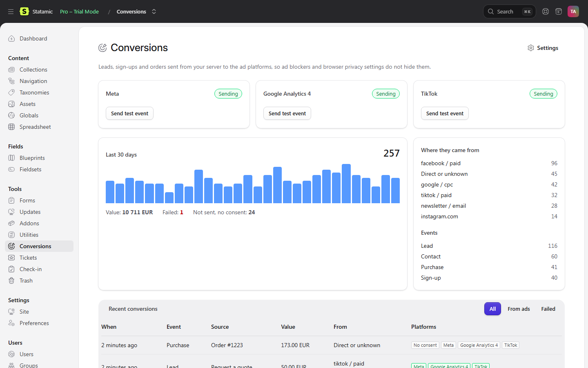Click the 'Purchase' events row showing 41
Viewport: 588px width, 368px height.
(x=489, y=267)
